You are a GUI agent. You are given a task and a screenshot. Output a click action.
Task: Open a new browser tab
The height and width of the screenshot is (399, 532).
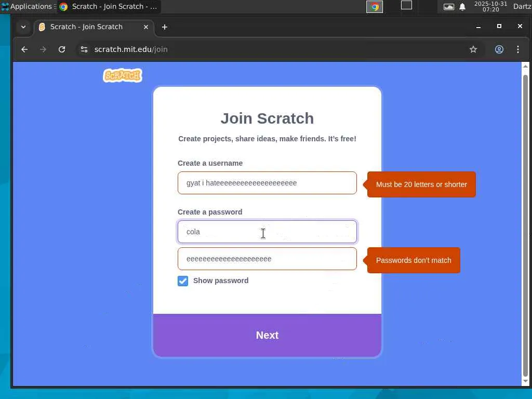(165, 27)
